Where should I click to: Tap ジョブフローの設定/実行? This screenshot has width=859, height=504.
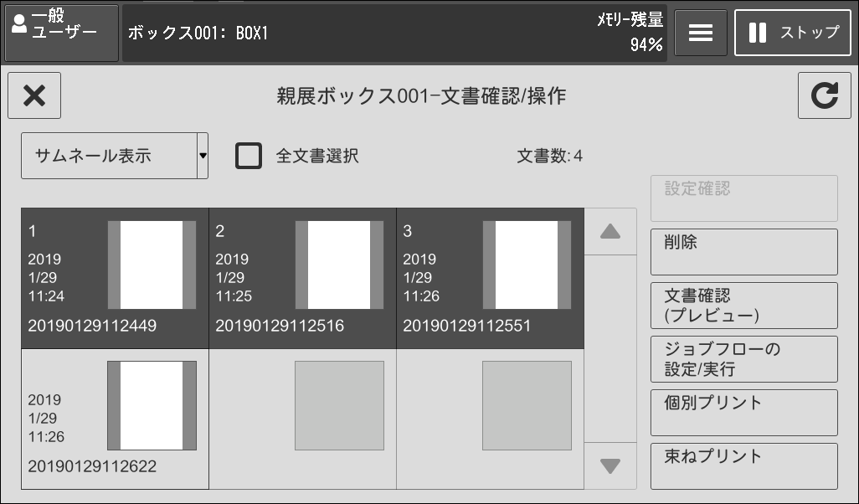pyautogui.click(x=743, y=358)
